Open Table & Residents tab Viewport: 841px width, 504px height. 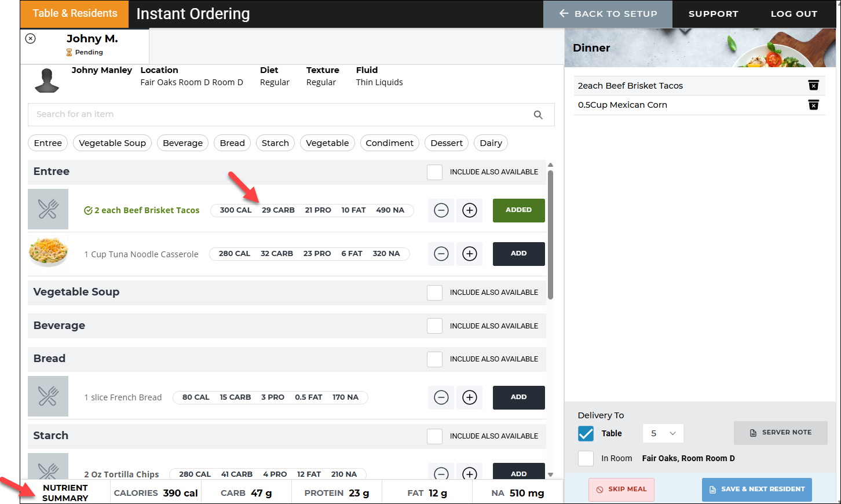coord(74,14)
